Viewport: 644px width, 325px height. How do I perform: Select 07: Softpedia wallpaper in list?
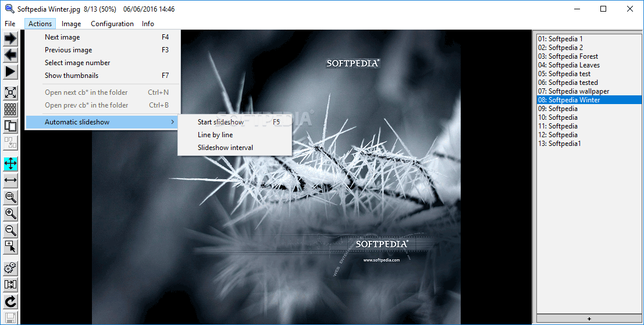(589, 91)
